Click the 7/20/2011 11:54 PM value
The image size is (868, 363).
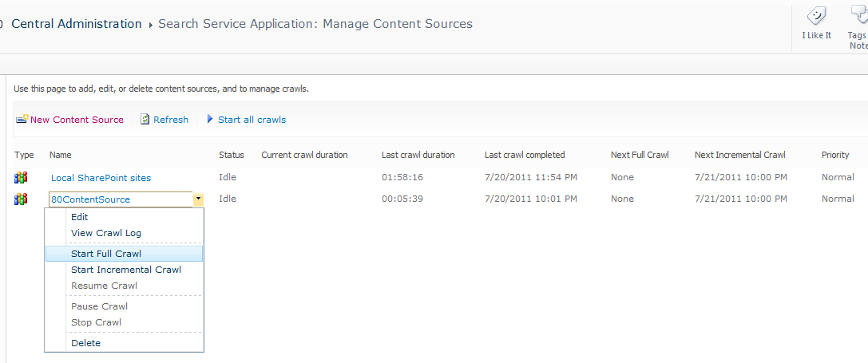[531, 177]
